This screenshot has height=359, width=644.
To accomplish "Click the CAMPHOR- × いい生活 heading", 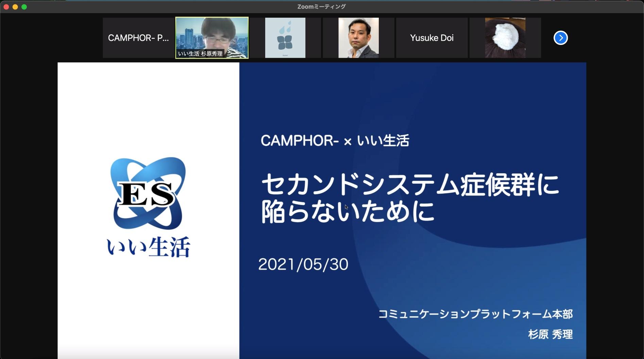I will [335, 141].
